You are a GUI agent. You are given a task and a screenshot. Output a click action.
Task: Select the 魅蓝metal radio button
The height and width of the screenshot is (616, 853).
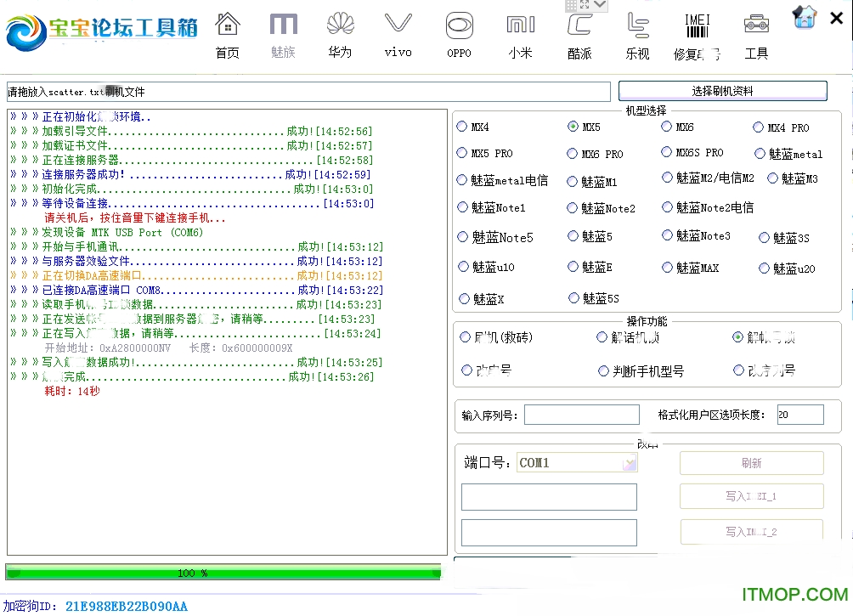(760, 154)
